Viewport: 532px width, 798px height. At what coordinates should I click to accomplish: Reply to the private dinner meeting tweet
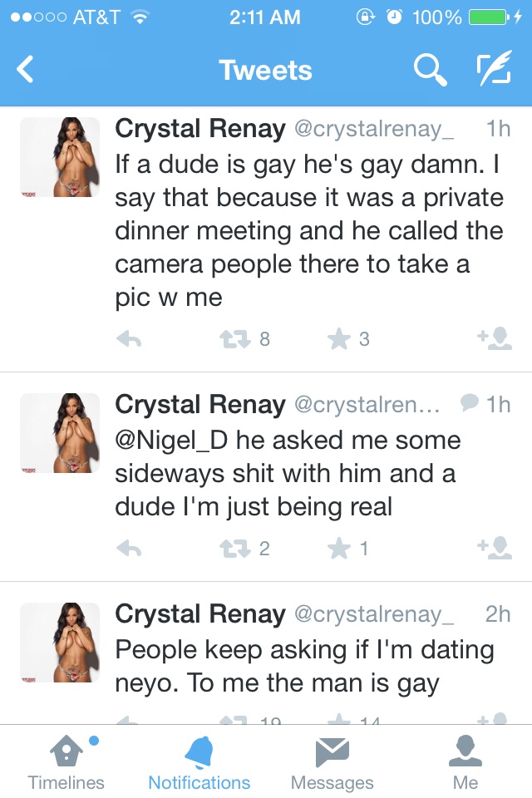coord(128,339)
